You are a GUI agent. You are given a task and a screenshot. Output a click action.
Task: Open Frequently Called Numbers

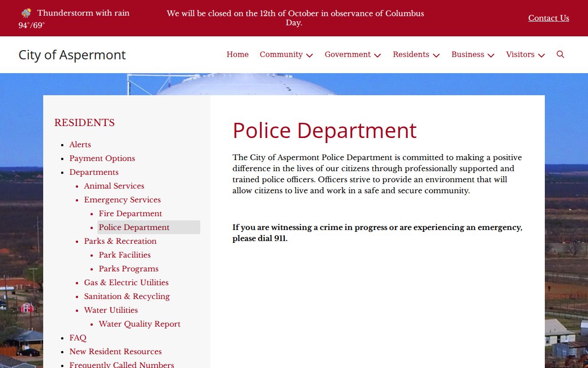(x=122, y=364)
